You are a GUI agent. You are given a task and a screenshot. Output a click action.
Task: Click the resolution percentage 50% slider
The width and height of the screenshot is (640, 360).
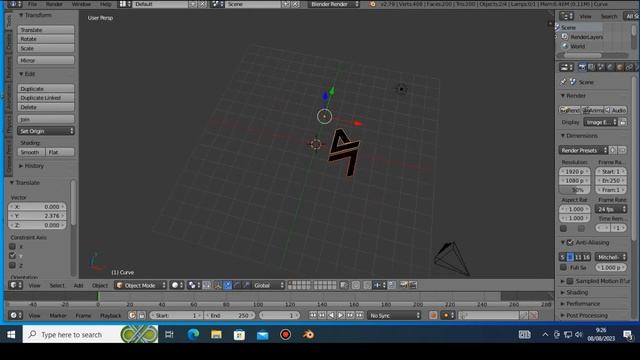[574, 190]
